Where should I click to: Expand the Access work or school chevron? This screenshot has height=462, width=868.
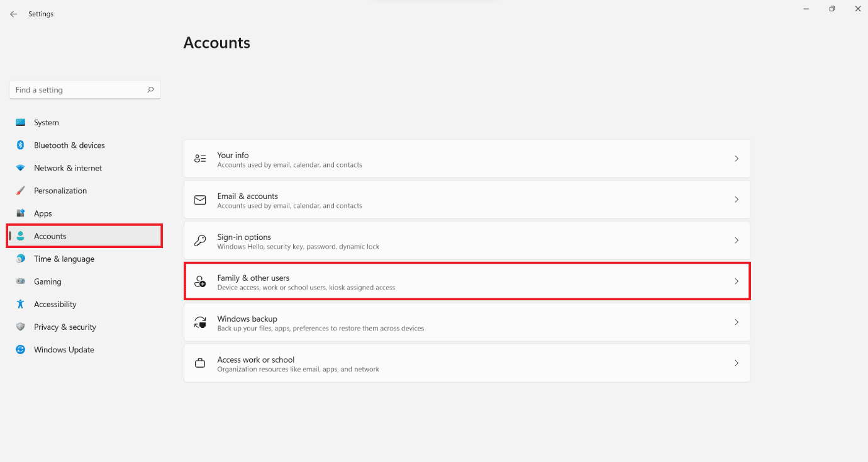click(736, 363)
